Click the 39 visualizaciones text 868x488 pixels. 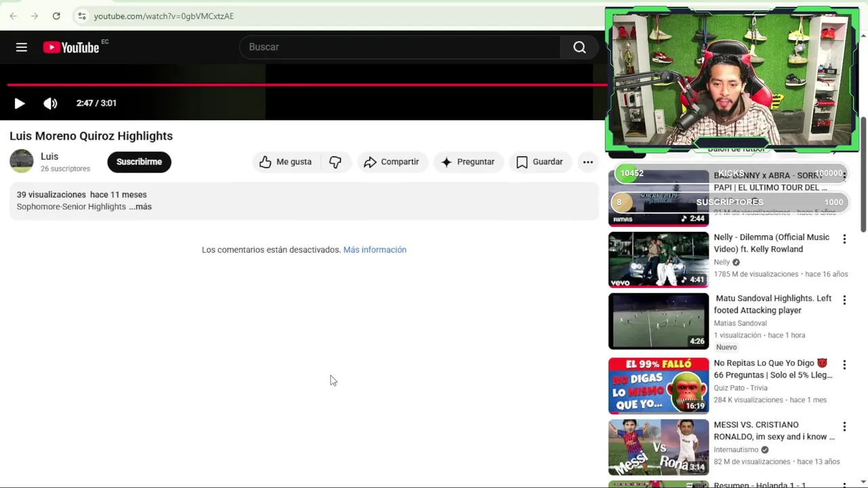click(51, 195)
